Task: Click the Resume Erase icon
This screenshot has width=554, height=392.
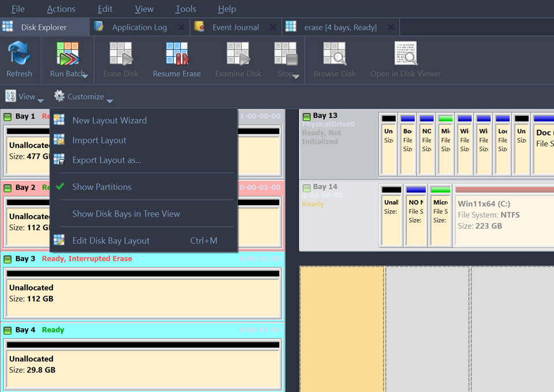Action: coord(177,54)
